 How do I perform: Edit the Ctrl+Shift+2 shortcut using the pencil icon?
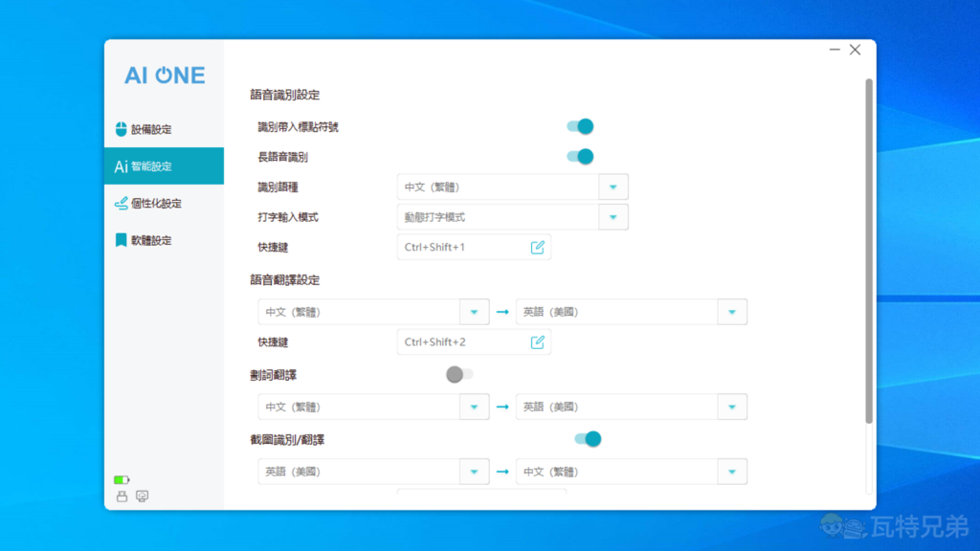click(538, 342)
